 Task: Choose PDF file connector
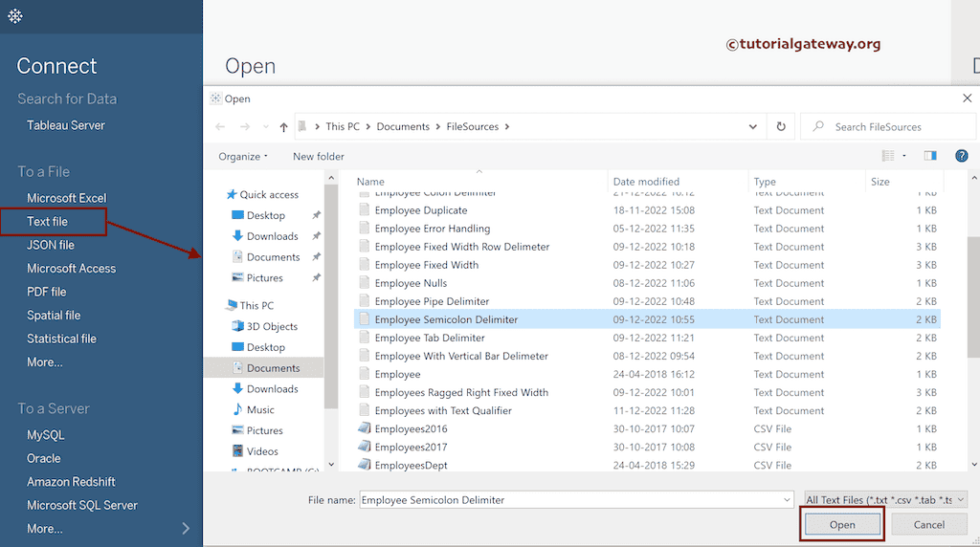pyautogui.click(x=46, y=292)
